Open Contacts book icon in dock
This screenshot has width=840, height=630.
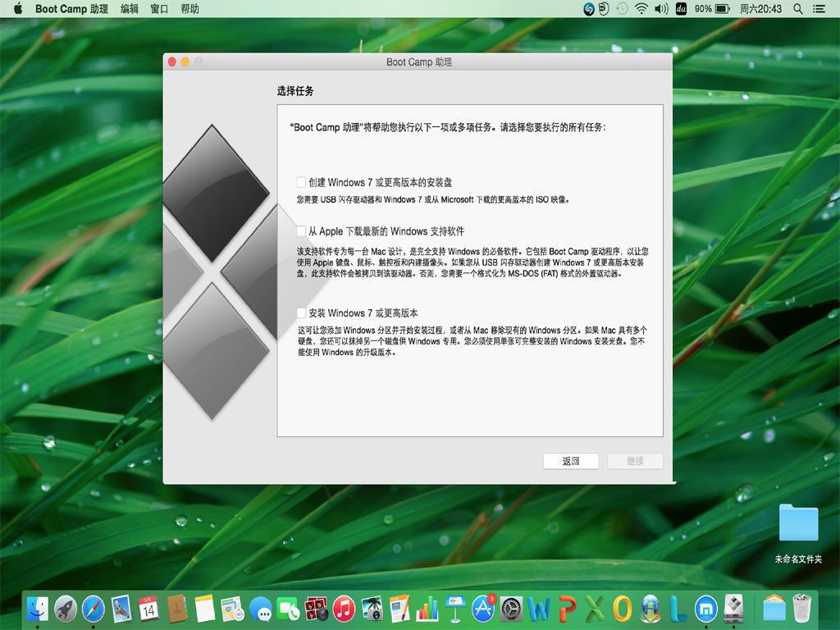pyautogui.click(x=176, y=609)
